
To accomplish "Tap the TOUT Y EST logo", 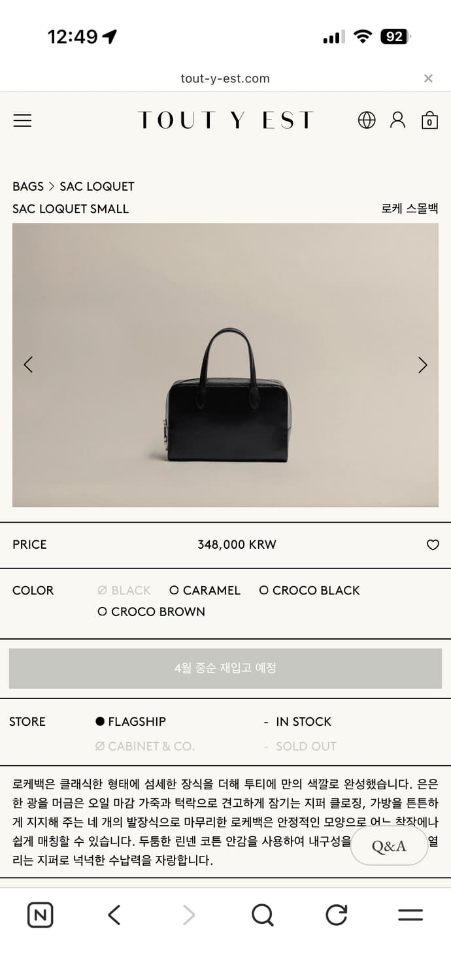I will [x=225, y=120].
